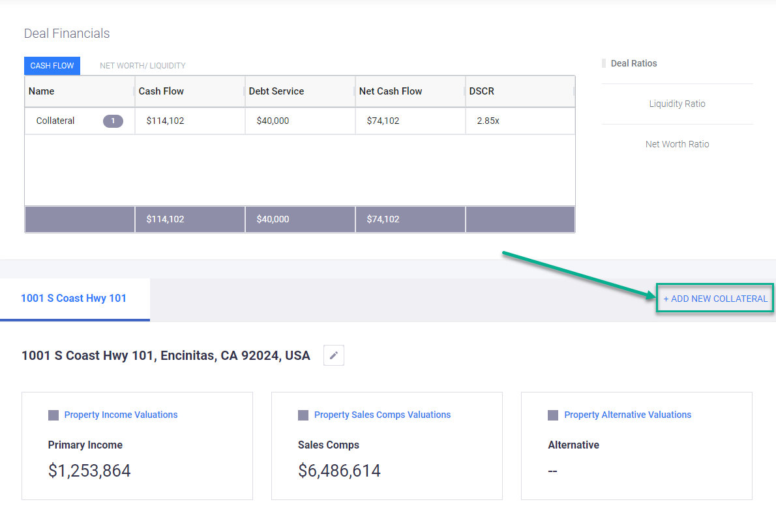
Task: Click the 2.85x DSCR value
Action: [x=488, y=121]
